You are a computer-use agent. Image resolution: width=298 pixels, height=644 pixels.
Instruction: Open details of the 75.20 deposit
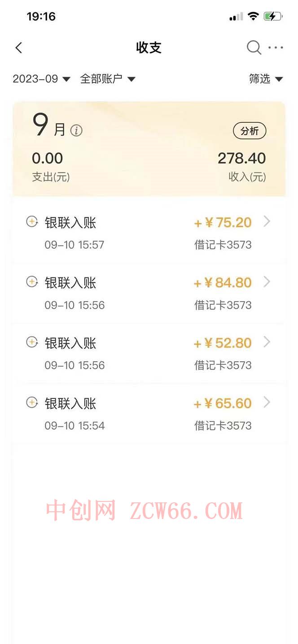[267, 222]
